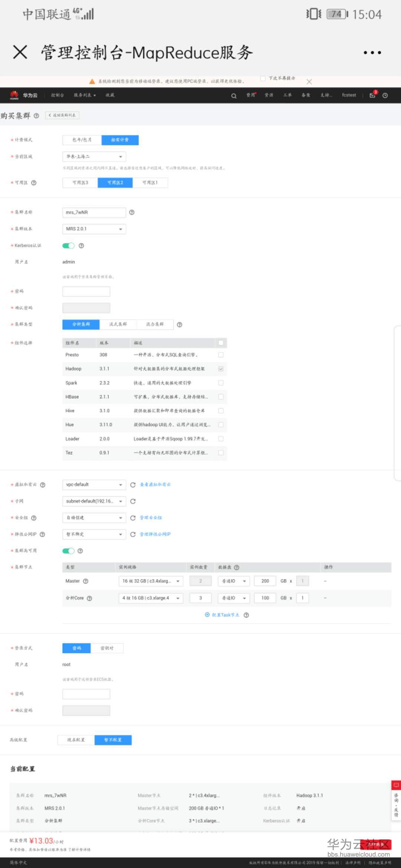The height and width of the screenshot is (868, 401).
Task: Toggle the 集群高可用 switch
Action: click(68, 551)
